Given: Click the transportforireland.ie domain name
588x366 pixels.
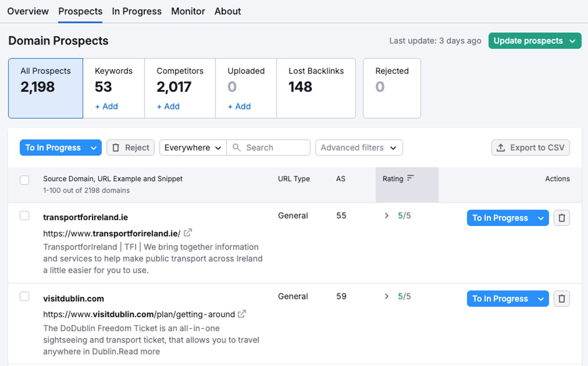Looking at the screenshot, I should pos(86,217).
